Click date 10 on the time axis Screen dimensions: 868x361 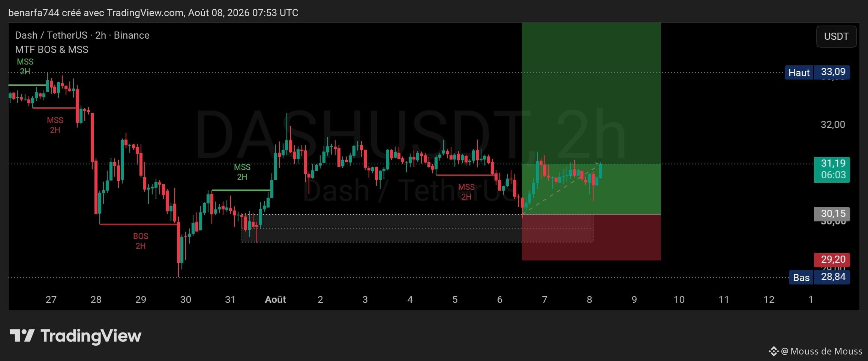(x=679, y=299)
